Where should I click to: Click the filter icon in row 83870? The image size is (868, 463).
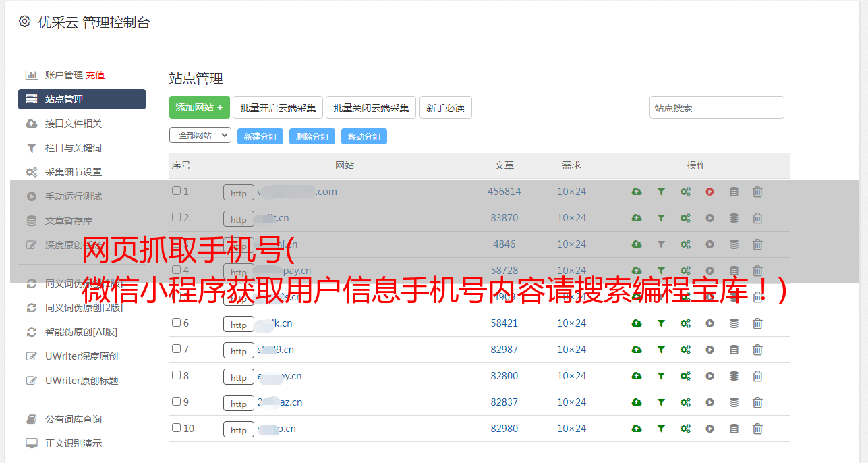[x=661, y=218]
